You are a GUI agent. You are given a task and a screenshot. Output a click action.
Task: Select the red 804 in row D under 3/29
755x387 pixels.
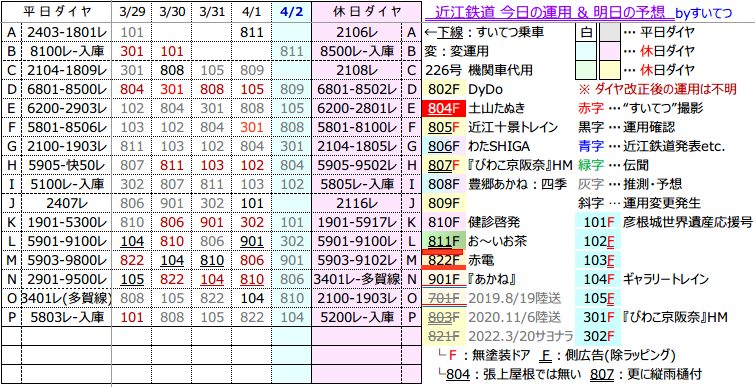pos(131,90)
